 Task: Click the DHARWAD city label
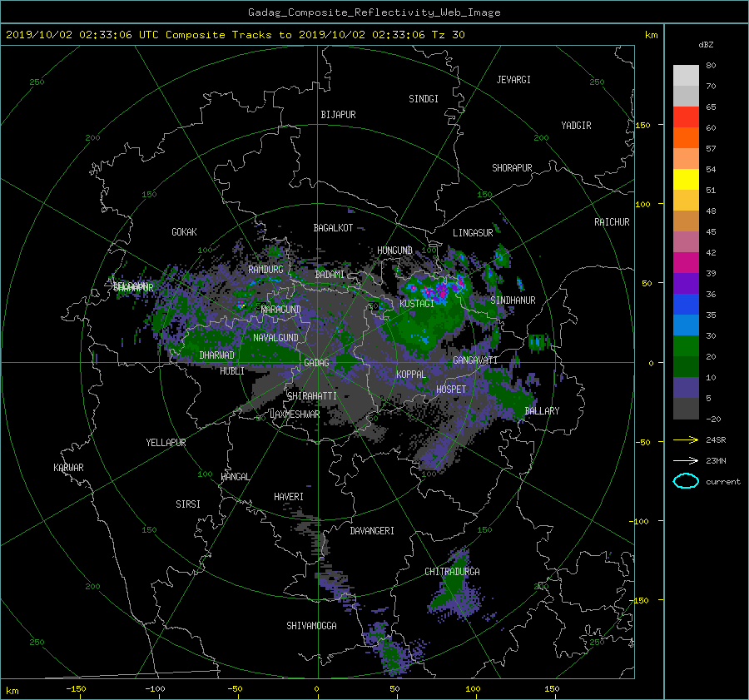(216, 355)
